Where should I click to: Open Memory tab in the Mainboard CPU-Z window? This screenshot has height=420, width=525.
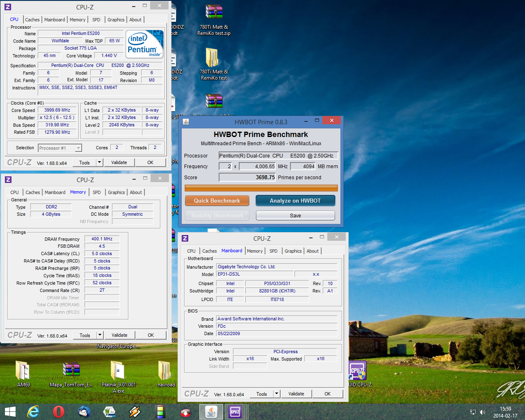point(255,251)
